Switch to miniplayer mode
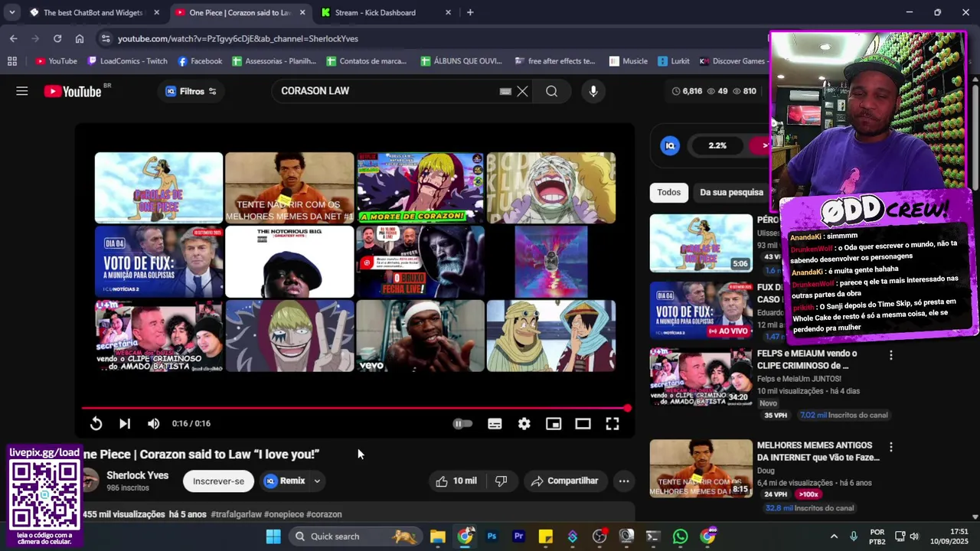Image resolution: width=980 pixels, height=551 pixels. point(554,423)
